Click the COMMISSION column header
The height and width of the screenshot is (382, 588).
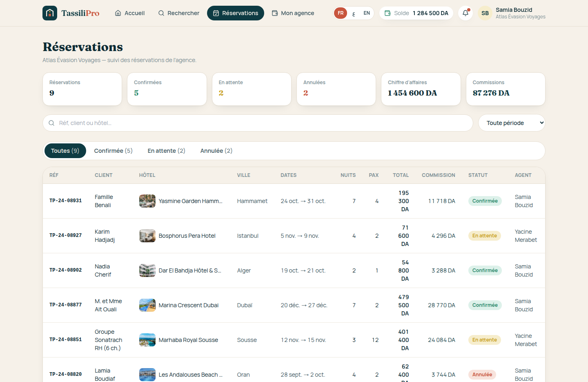pyautogui.click(x=439, y=175)
